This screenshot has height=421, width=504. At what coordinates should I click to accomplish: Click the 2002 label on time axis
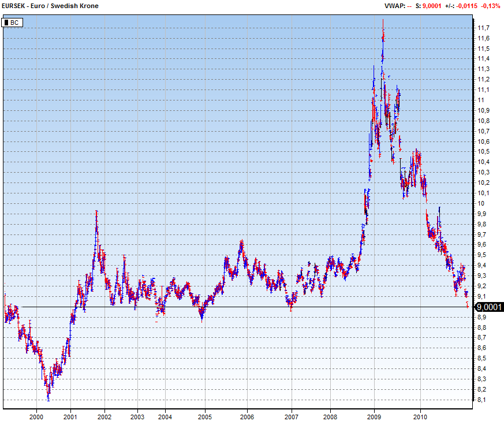pos(104,416)
